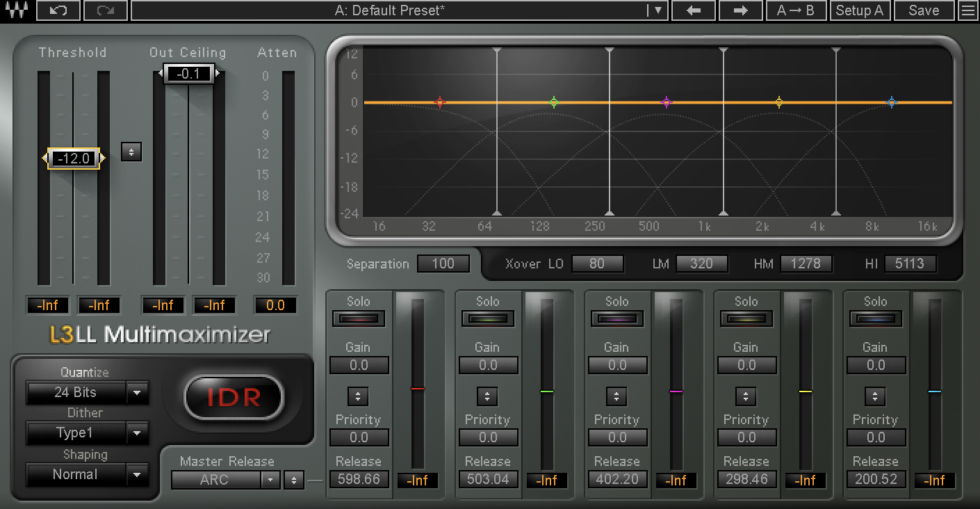Toggle Solo on the green band
The image size is (980, 509).
point(487,318)
